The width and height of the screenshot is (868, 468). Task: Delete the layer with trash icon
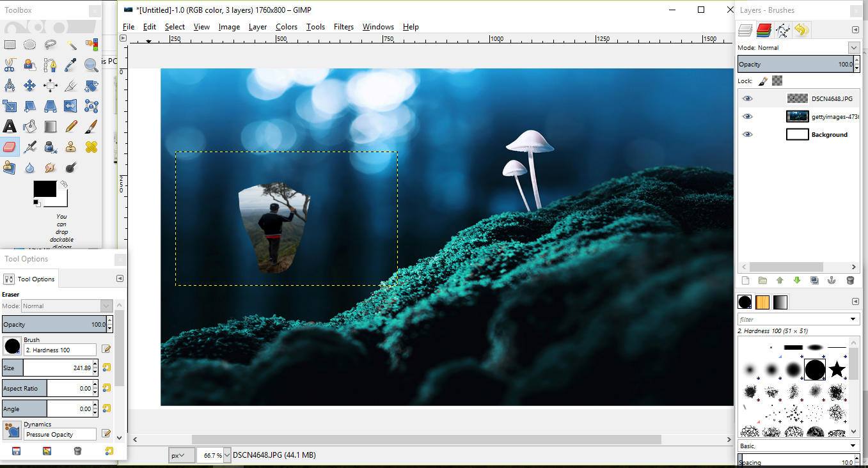850,280
